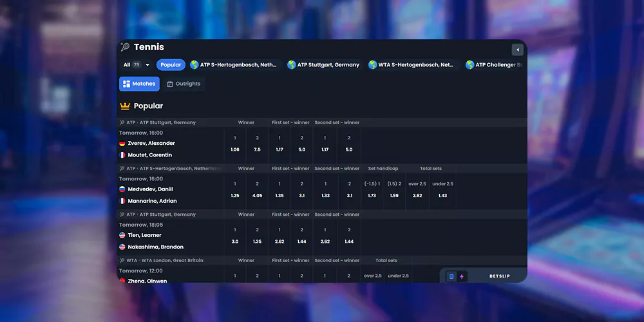This screenshot has width=644, height=322.
Task: Select the Matches tab
Action: [139, 84]
